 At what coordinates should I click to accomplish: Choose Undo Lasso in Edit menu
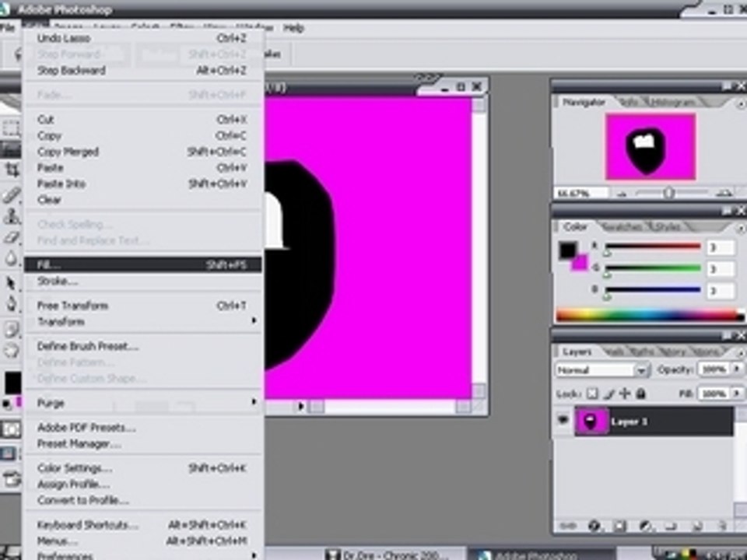(143, 38)
